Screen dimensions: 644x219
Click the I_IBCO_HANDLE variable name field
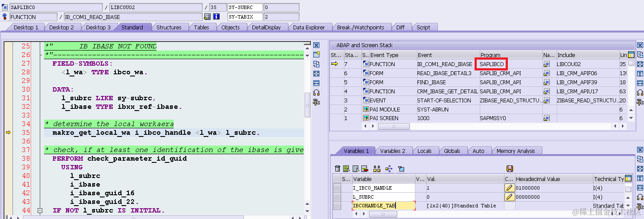pyautogui.click(x=383, y=188)
